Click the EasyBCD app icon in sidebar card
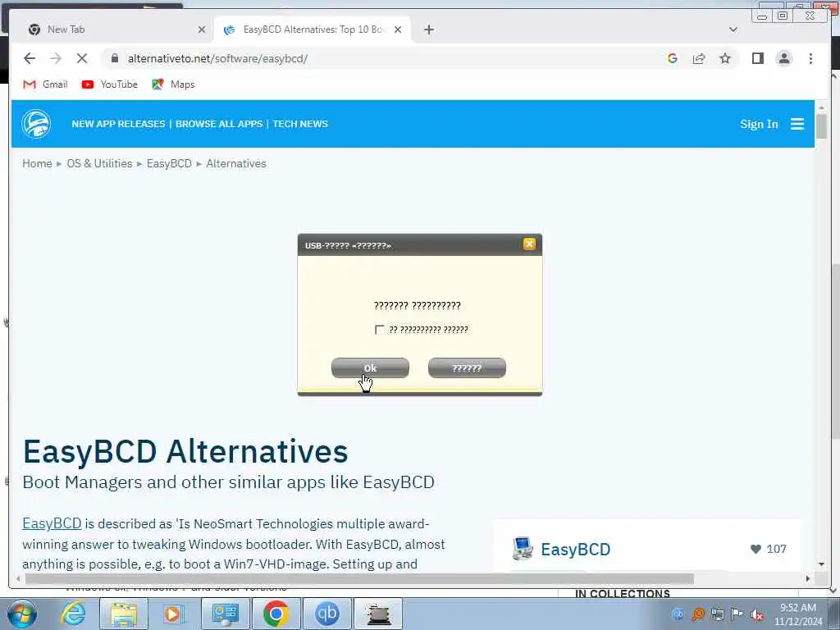The height and width of the screenshot is (630, 840). (523, 549)
